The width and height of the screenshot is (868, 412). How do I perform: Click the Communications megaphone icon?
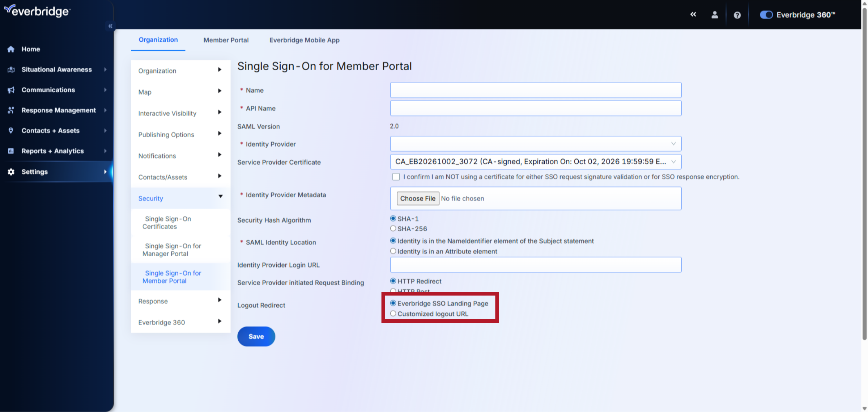point(11,90)
